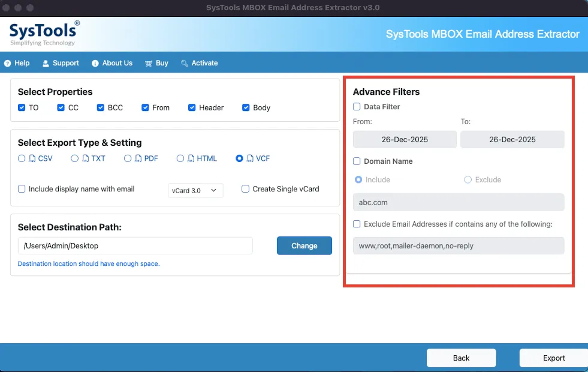The height and width of the screenshot is (372, 588).
Task: Open the Buy menu item
Action: (157, 63)
